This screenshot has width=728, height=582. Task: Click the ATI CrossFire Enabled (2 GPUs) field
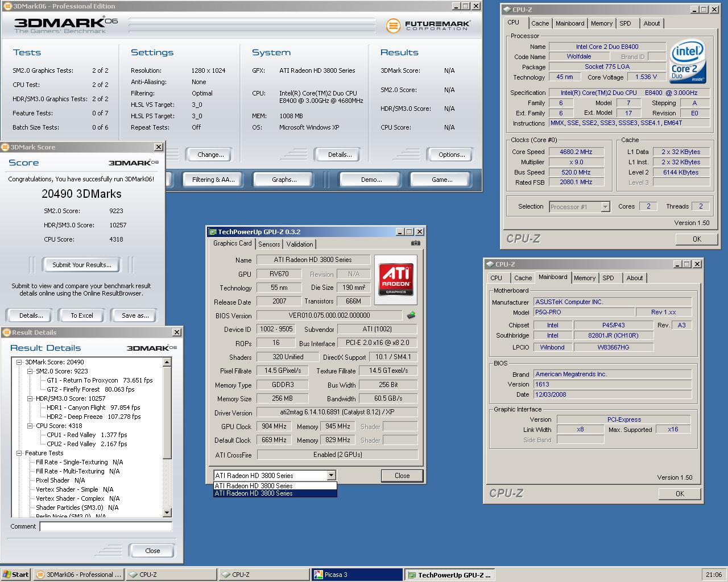point(337,455)
